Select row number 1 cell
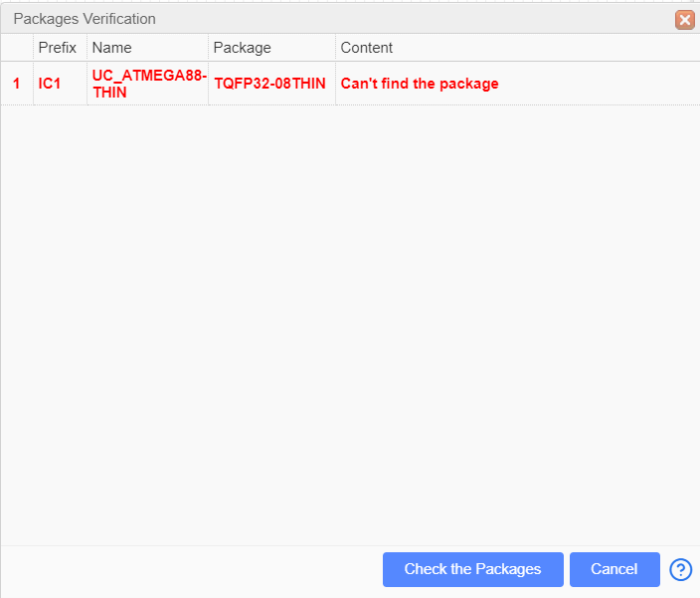Viewport: 700px width, 598px height. click(x=16, y=84)
